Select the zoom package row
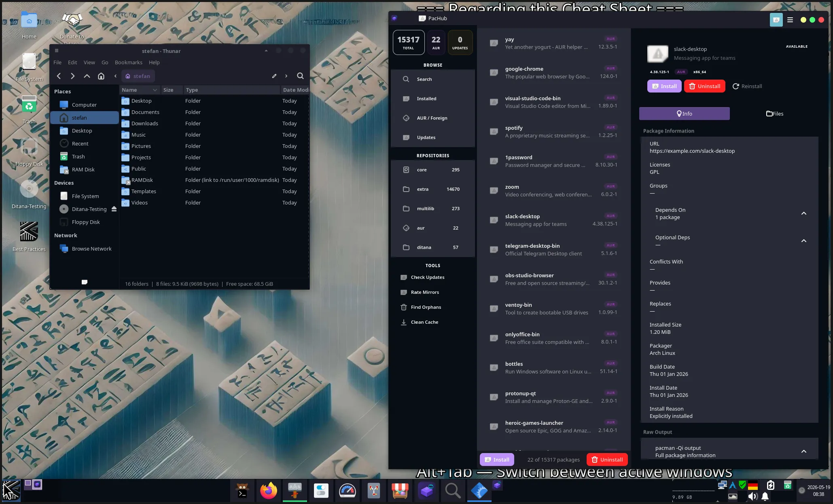Image resolution: width=833 pixels, height=504 pixels. 553,190
